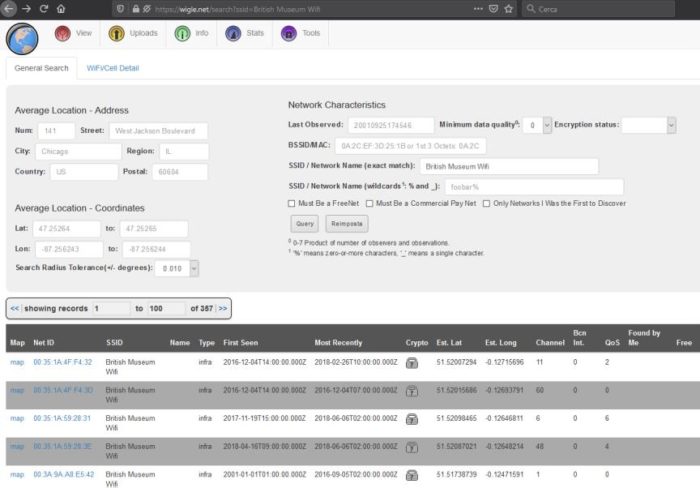Click the Street input field

pyautogui.click(x=158, y=131)
